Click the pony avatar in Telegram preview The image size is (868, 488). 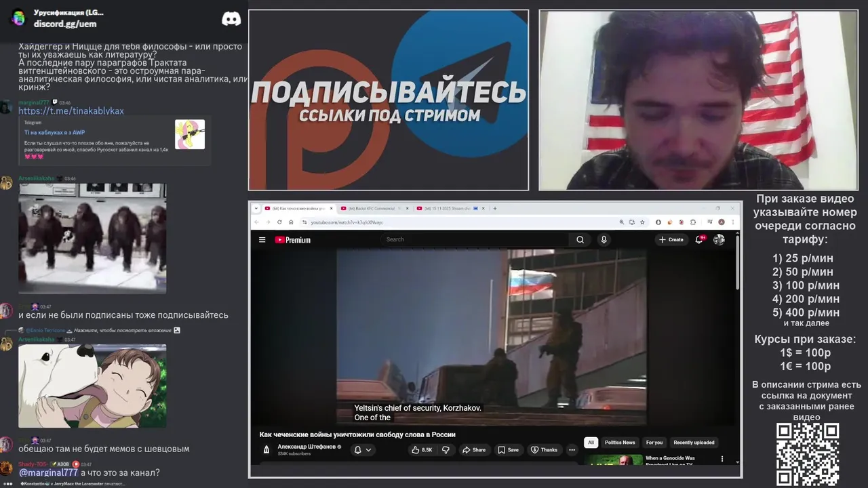pos(190,134)
